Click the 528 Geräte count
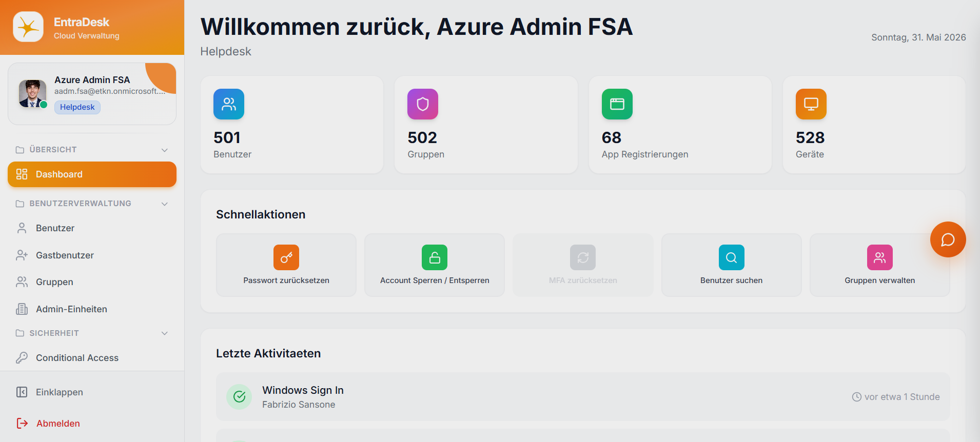 click(810, 137)
